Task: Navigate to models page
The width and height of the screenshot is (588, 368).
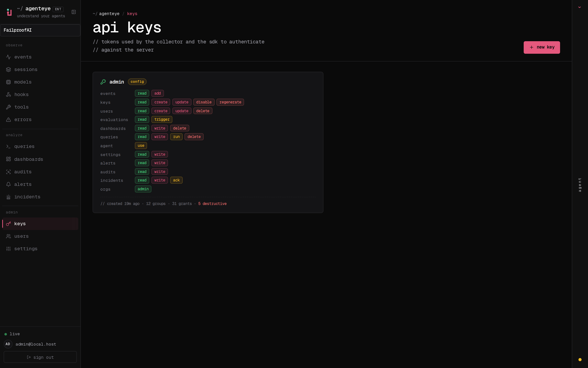Action: pyautogui.click(x=40, y=82)
